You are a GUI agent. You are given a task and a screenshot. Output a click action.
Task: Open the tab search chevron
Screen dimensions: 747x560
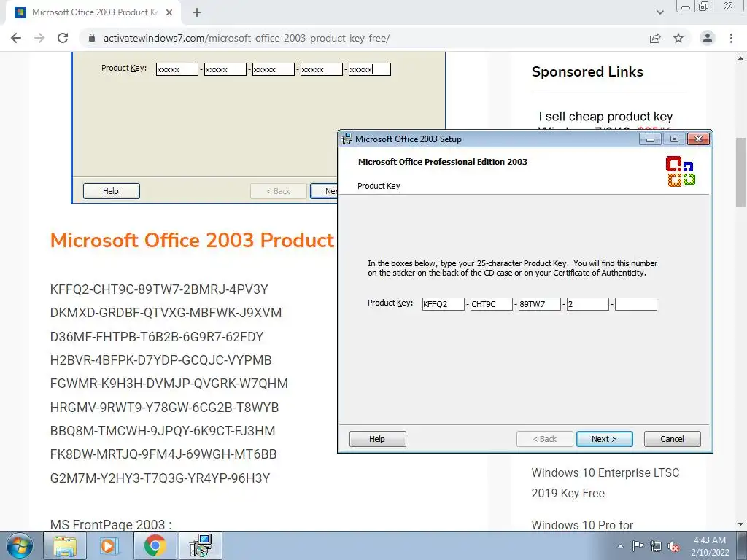click(659, 12)
